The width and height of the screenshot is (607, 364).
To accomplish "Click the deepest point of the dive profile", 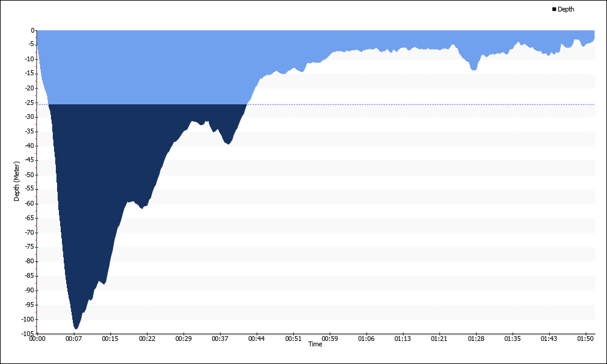I will 76,328.
